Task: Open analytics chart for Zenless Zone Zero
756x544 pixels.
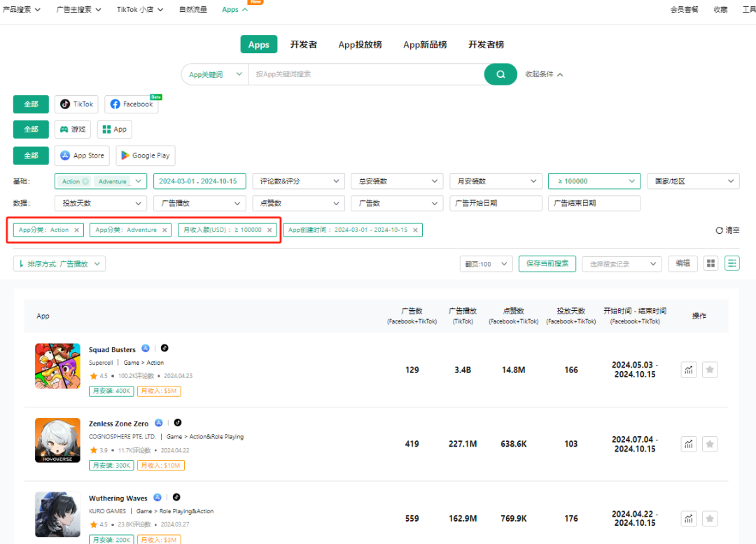Action: coord(689,444)
